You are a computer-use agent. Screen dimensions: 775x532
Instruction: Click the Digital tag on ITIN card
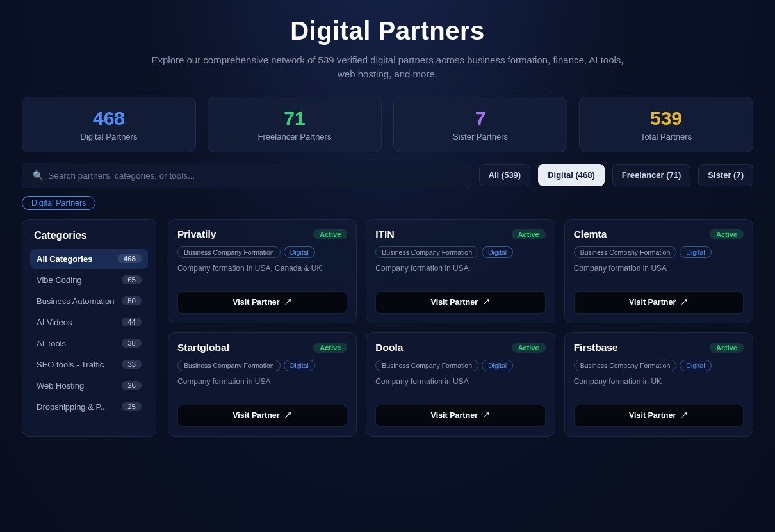point(497,252)
